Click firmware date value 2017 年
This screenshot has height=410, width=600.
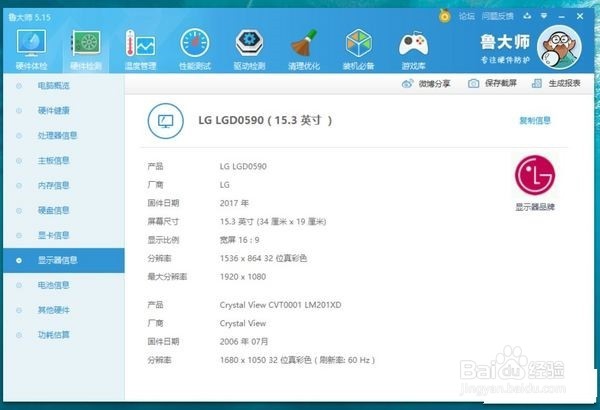point(234,203)
